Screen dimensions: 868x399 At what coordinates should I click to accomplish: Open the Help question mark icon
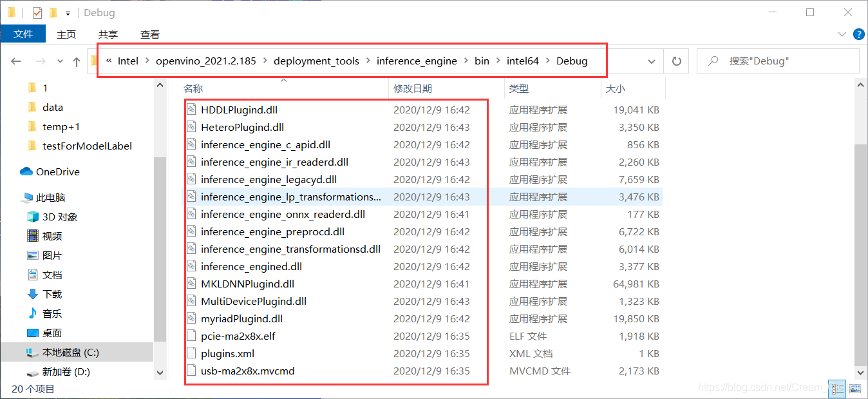[858, 34]
